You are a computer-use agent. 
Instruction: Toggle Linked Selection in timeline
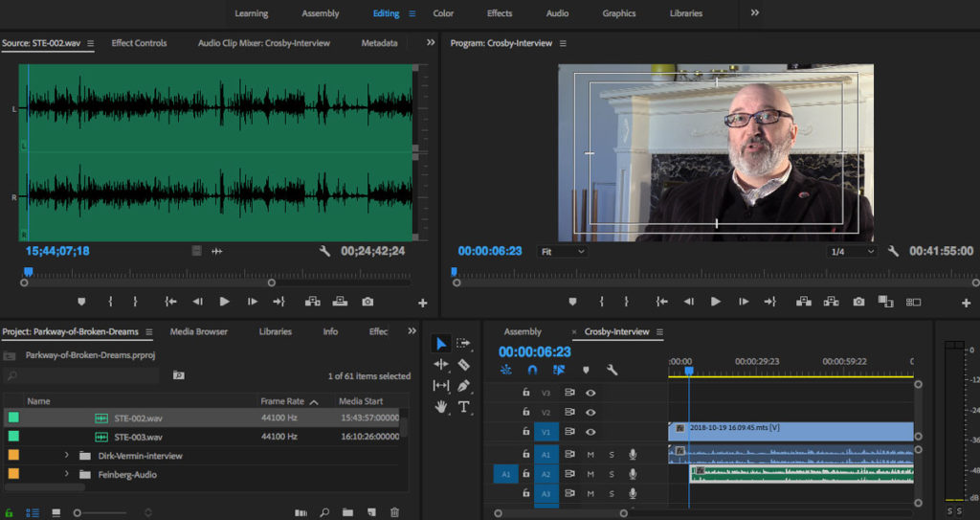pyautogui.click(x=559, y=370)
